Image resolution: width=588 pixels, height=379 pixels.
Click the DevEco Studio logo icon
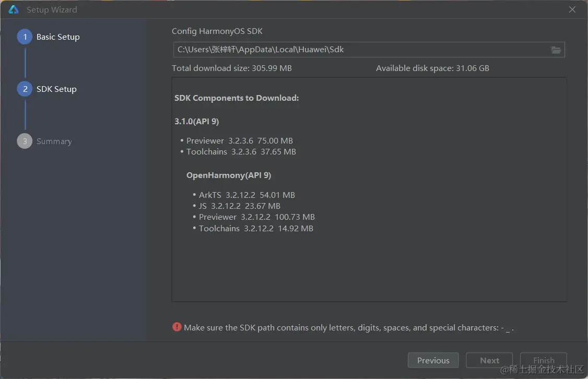coord(14,9)
